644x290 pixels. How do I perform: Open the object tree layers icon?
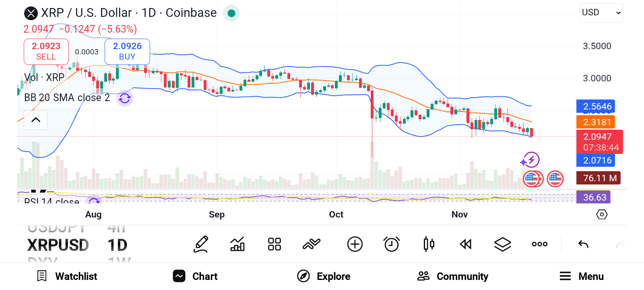pos(503,244)
